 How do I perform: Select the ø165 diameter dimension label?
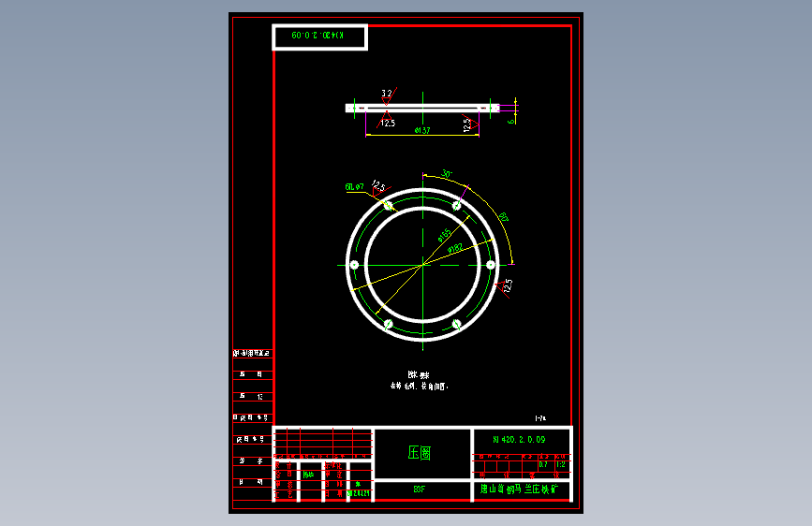[444, 235]
